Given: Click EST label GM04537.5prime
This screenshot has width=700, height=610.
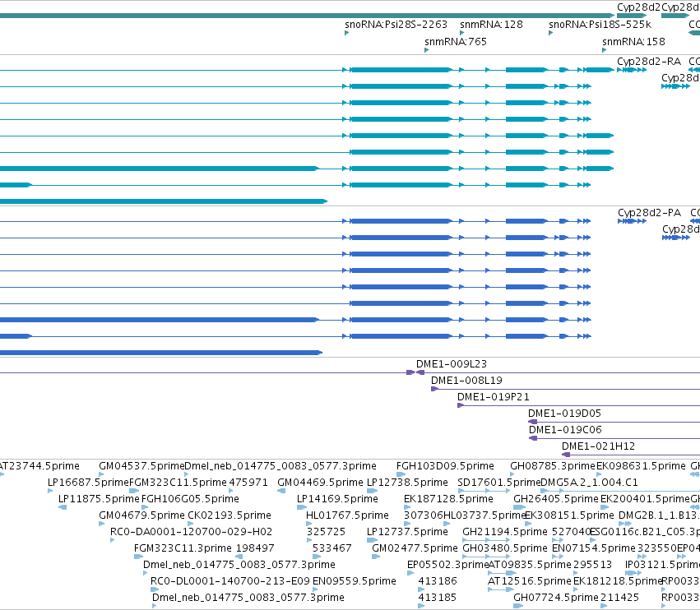Looking at the screenshot, I should tap(141, 466).
